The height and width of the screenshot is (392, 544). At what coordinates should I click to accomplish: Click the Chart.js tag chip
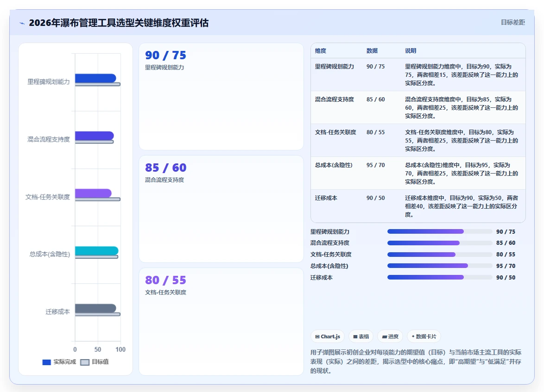pos(327,336)
